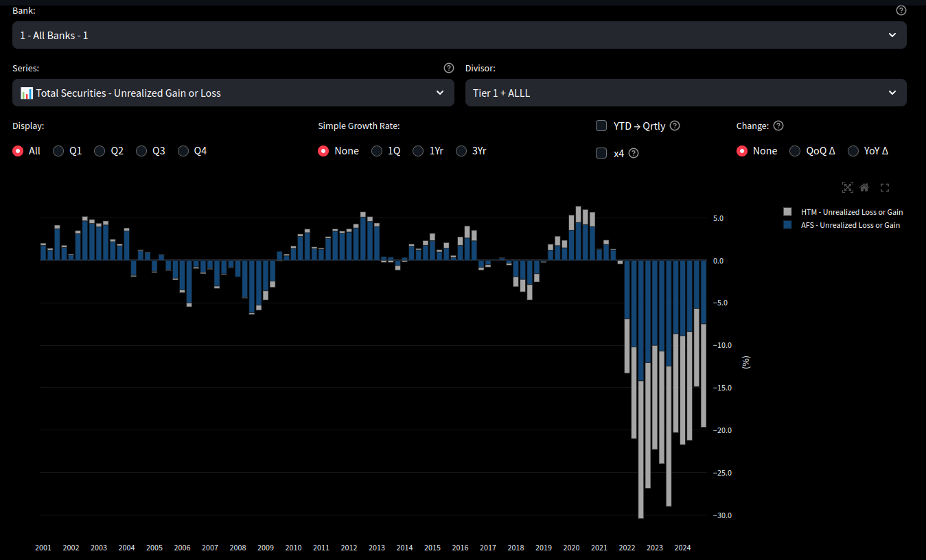Select the Q2 display option
Image resolution: width=926 pixels, height=560 pixels.
coord(100,151)
